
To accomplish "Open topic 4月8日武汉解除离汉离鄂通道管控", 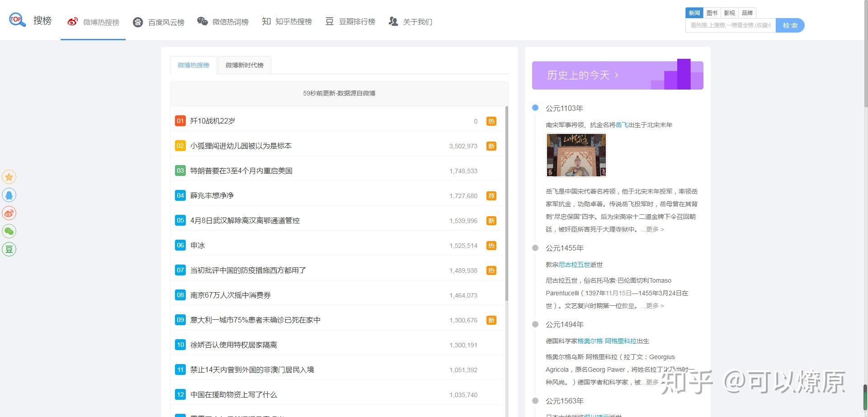I will click(245, 220).
